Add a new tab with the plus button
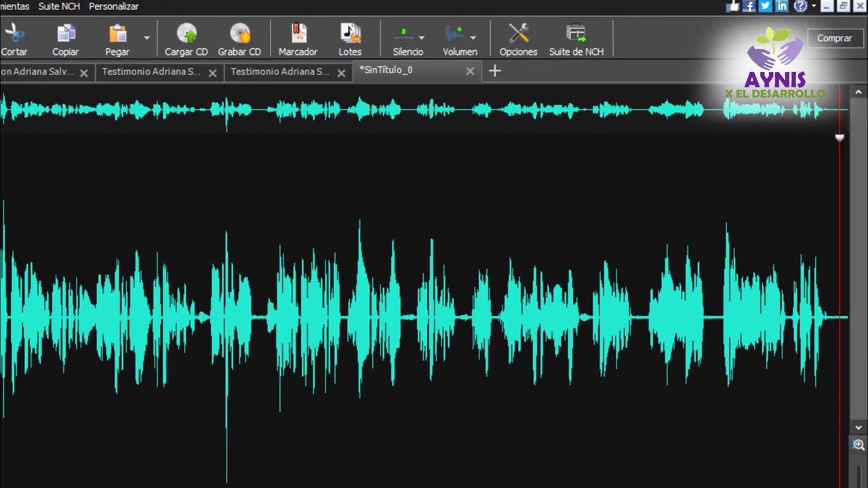Screen dimensions: 868x488 click(x=495, y=70)
